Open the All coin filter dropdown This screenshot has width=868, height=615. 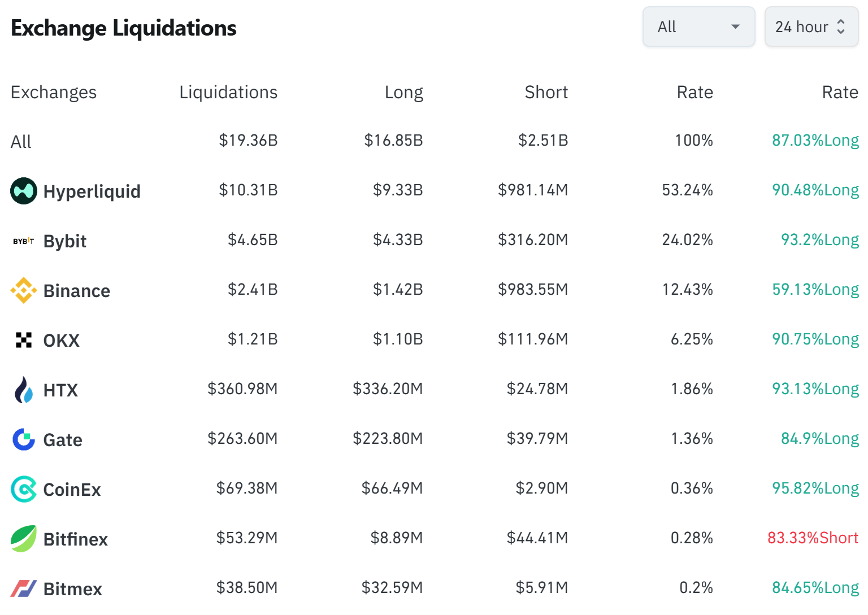(698, 27)
